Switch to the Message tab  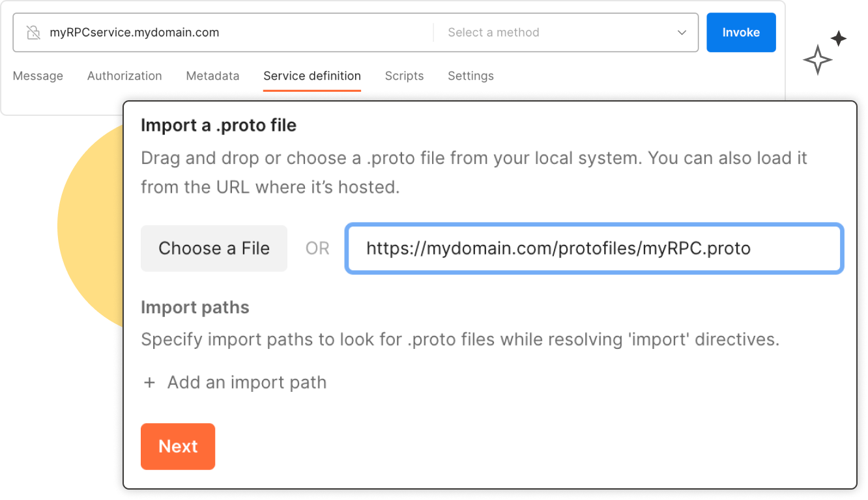point(37,76)
